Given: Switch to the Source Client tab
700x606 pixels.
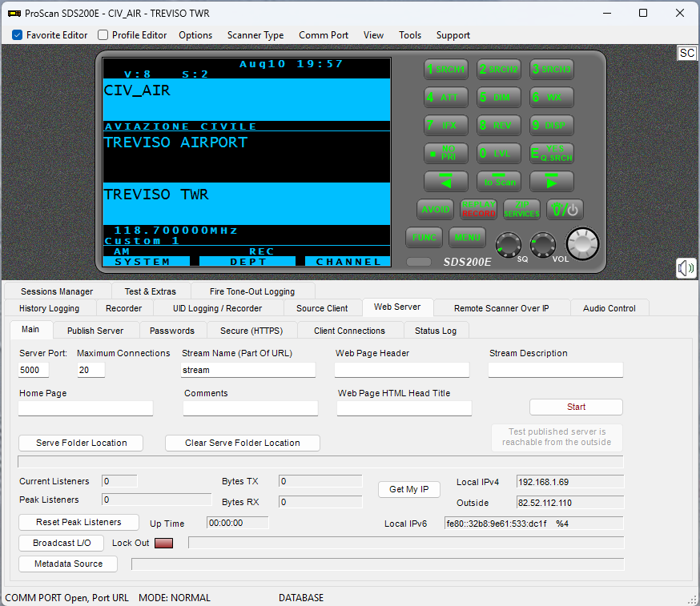Looking at the screenshot, I should click(x=322, y=308).
